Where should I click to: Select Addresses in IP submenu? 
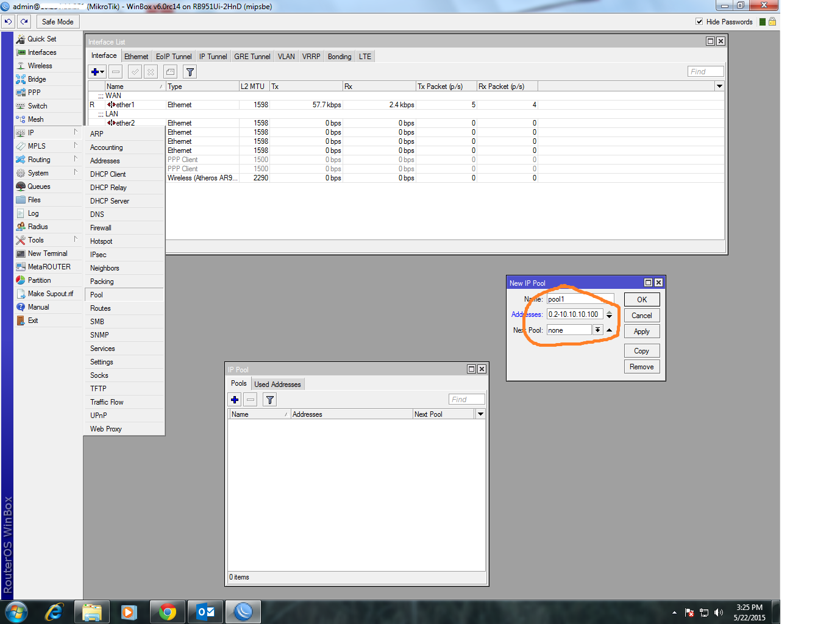pos(124,161)
